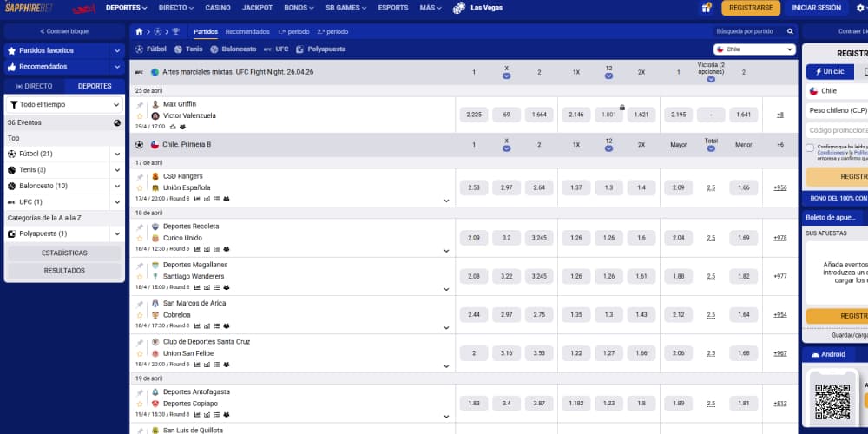Open table list icon for San Marcos de Arica match
Viewport: 868px width, 434px height.
click(x=216, y=326)
